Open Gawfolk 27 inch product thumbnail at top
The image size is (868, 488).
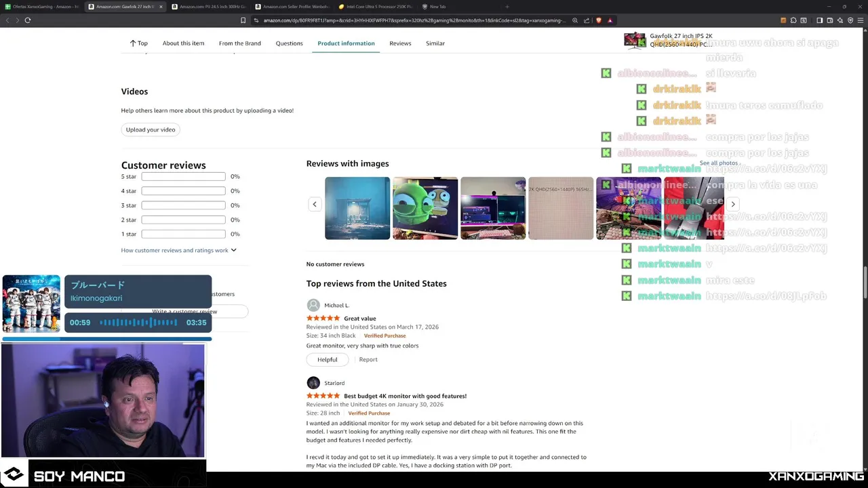(x=635, y=41)
